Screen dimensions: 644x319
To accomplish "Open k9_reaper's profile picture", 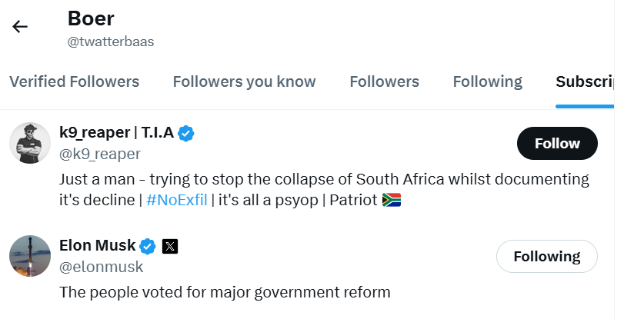I will click(x=30, y=143).
